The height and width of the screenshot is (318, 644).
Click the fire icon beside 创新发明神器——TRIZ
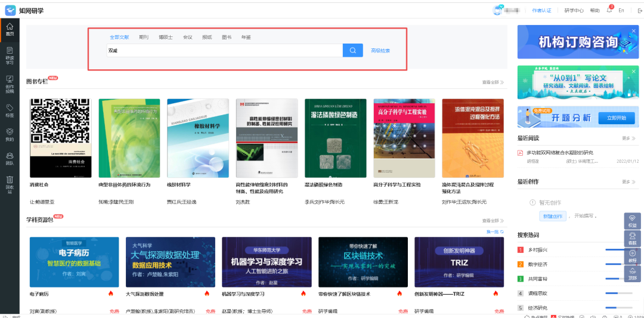click(496, 294)
